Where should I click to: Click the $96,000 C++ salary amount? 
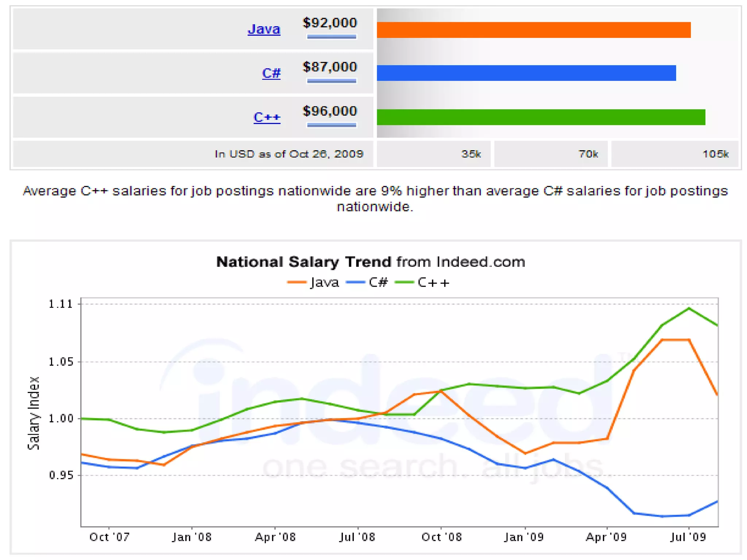tap(330, 111)
